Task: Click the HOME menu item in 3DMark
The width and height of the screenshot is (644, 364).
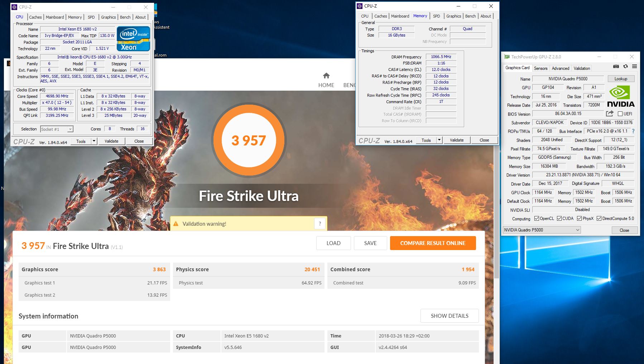Action: click(326, 85)
